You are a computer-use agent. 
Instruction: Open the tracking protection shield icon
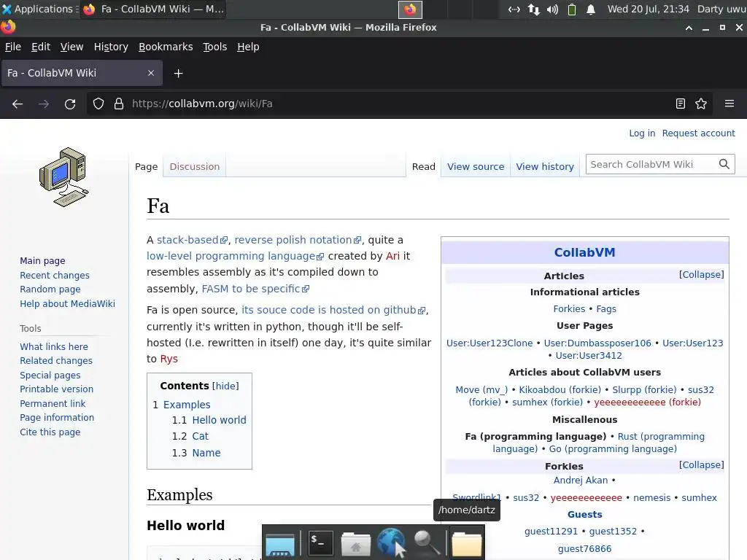98,104
